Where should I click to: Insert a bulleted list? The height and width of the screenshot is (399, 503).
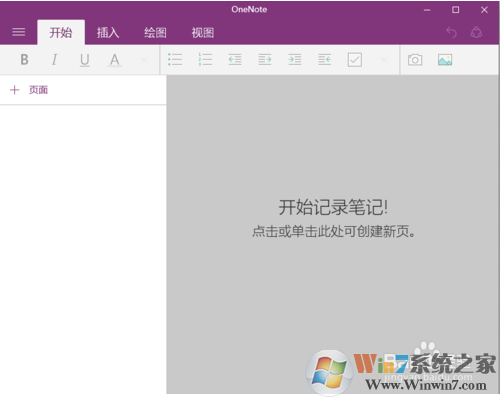tap(175, 60)
